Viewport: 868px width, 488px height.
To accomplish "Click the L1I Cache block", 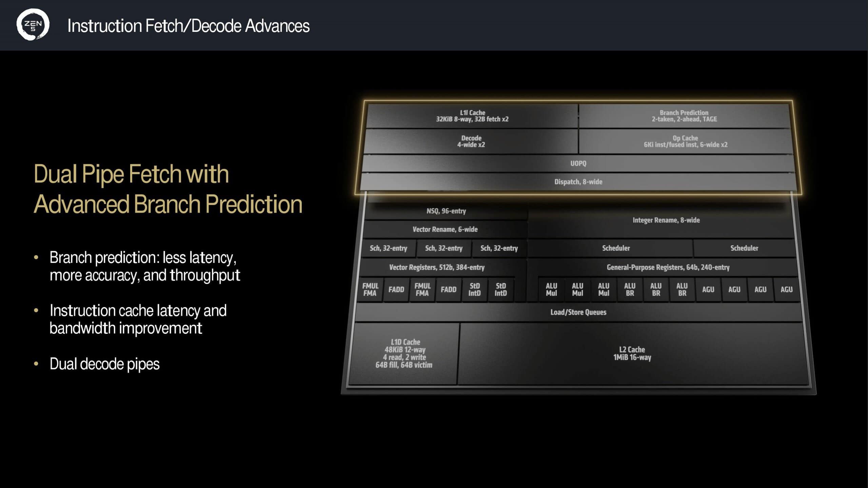I will (x=472, y=116).
